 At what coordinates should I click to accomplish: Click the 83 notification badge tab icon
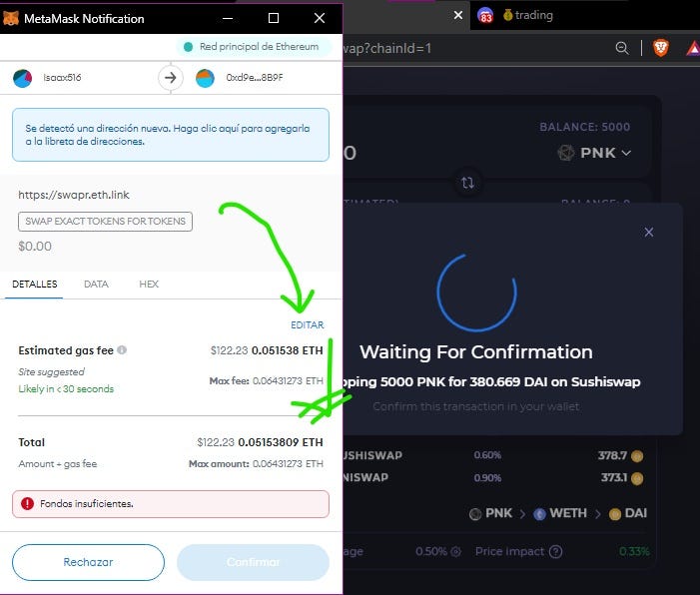click(x=485, y=16)
